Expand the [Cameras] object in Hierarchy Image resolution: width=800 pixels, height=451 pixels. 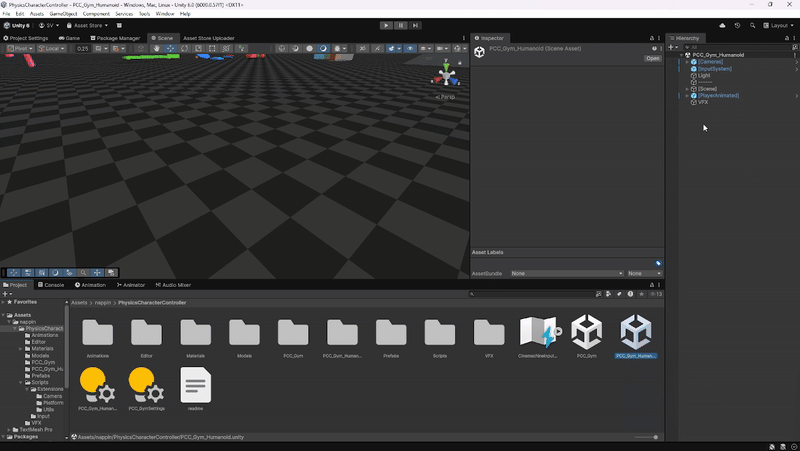(687, 62)
